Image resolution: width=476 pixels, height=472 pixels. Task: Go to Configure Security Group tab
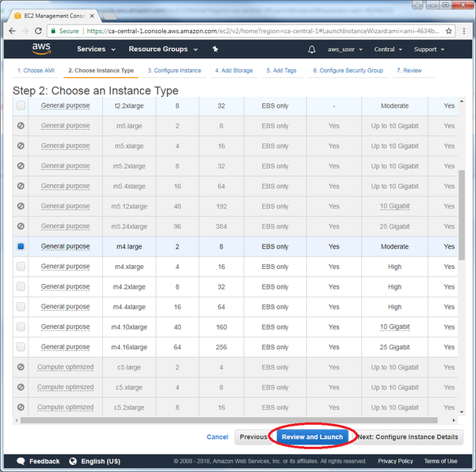pyautogui.click(x=348, y=71)
